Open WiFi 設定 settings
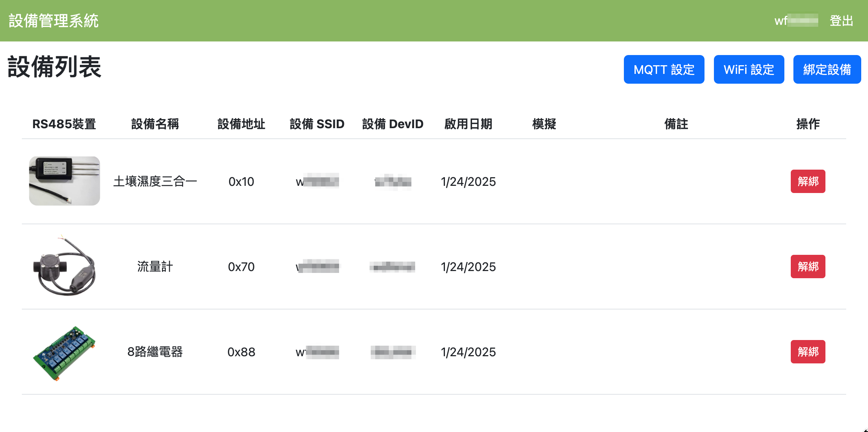This screenshot has height=432, width=868. 749,69
